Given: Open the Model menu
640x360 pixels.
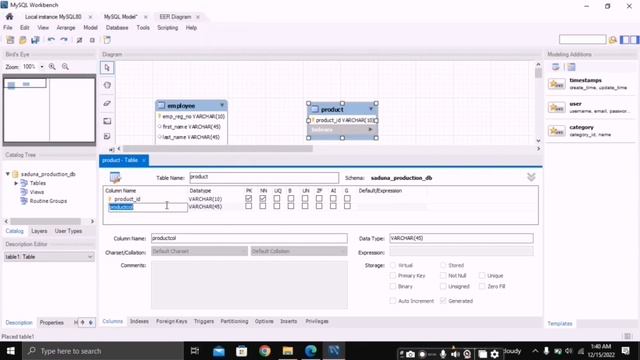Looking at the screenshot, I should tap(91, 28).
